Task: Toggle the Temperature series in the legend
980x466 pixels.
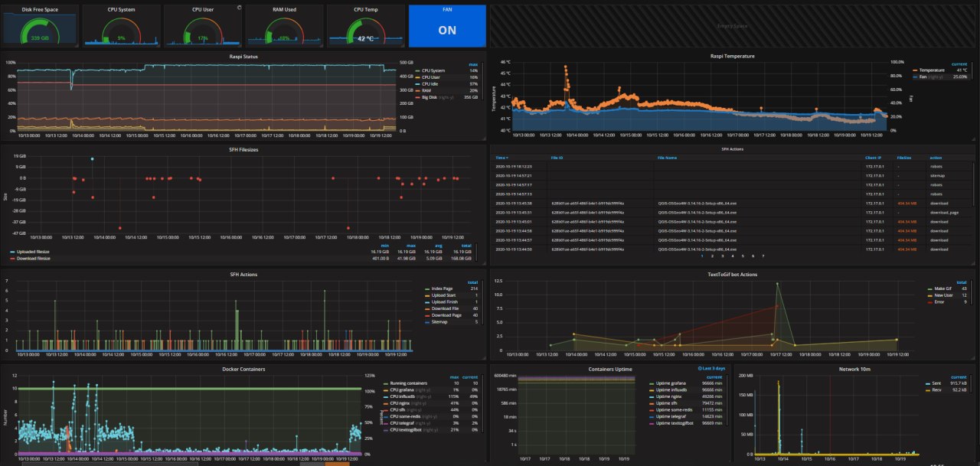Action: click(932, 70)
